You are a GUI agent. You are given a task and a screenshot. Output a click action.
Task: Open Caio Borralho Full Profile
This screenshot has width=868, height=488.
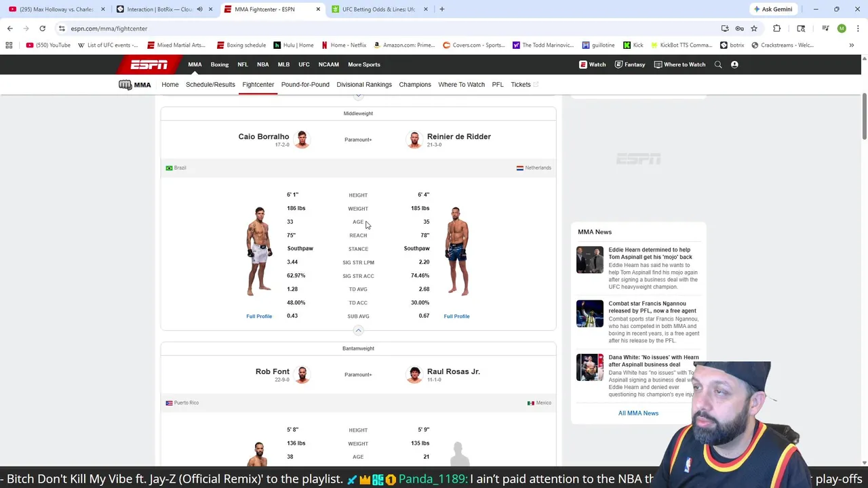259,317
